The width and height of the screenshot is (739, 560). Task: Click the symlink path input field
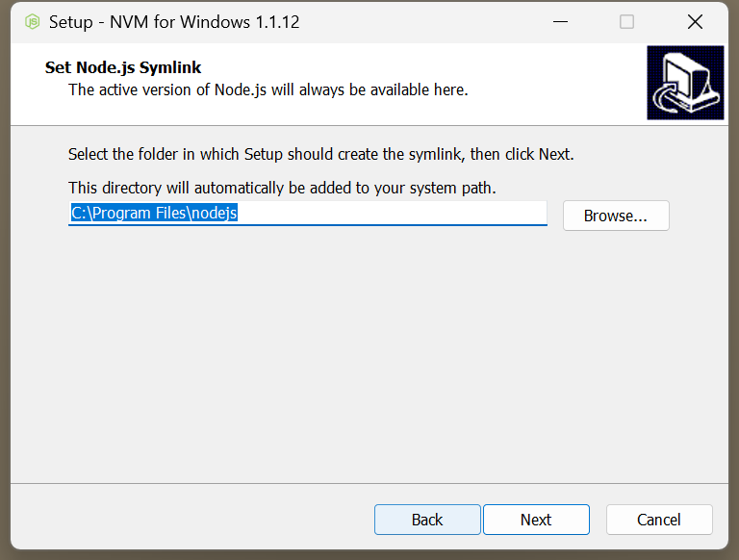tap(308, 213)
